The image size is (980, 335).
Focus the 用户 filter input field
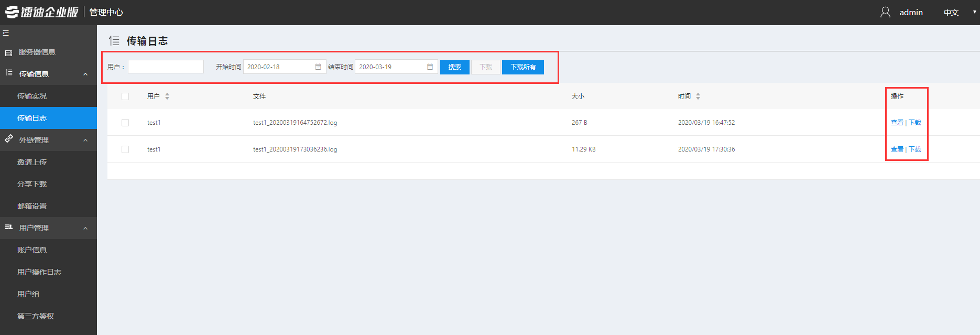(166, 67)
